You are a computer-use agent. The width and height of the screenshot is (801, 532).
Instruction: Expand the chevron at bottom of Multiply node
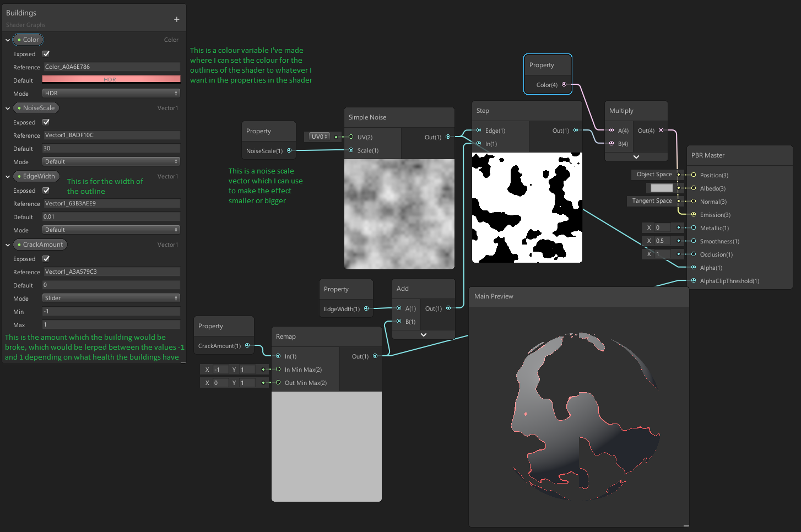(x=636, y=156)
